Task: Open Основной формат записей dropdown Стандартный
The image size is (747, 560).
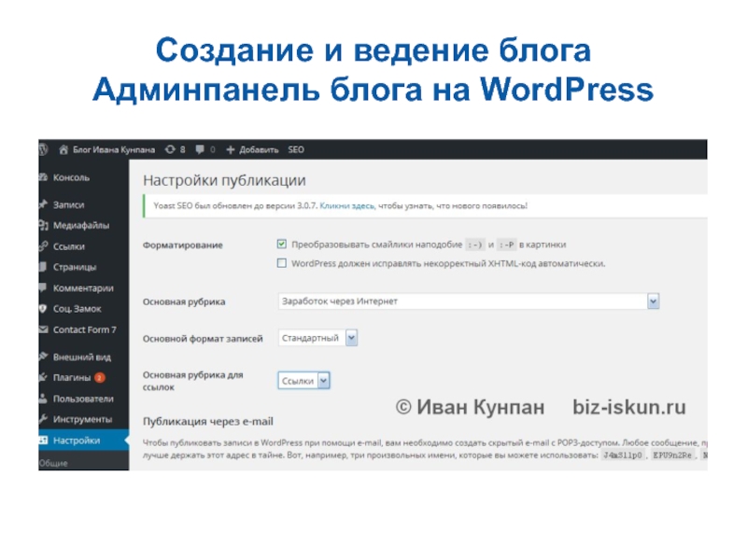Action: click(x=317, y=338)
